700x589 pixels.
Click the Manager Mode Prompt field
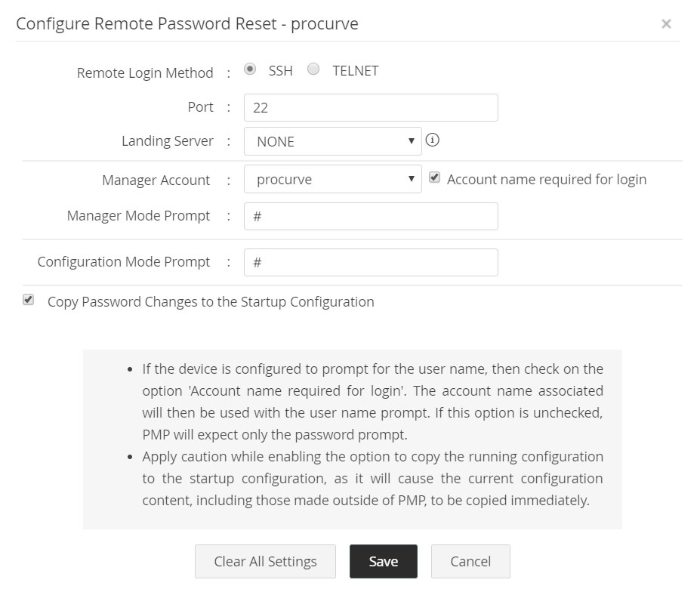370,216
